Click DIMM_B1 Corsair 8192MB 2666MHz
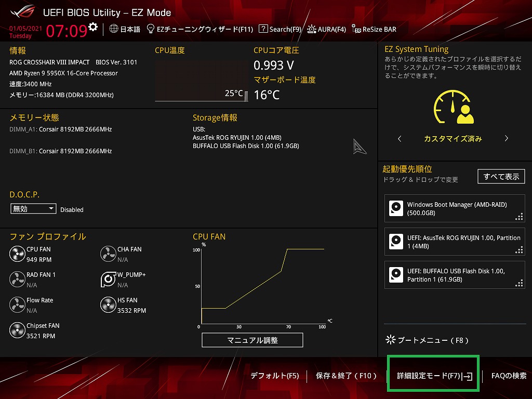This screenshot has width=532, height=399. coord(60,151)
